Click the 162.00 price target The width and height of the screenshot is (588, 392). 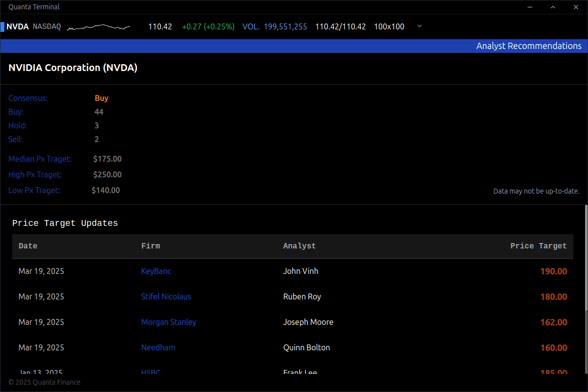pyautogui.click(x=554, y=322)
